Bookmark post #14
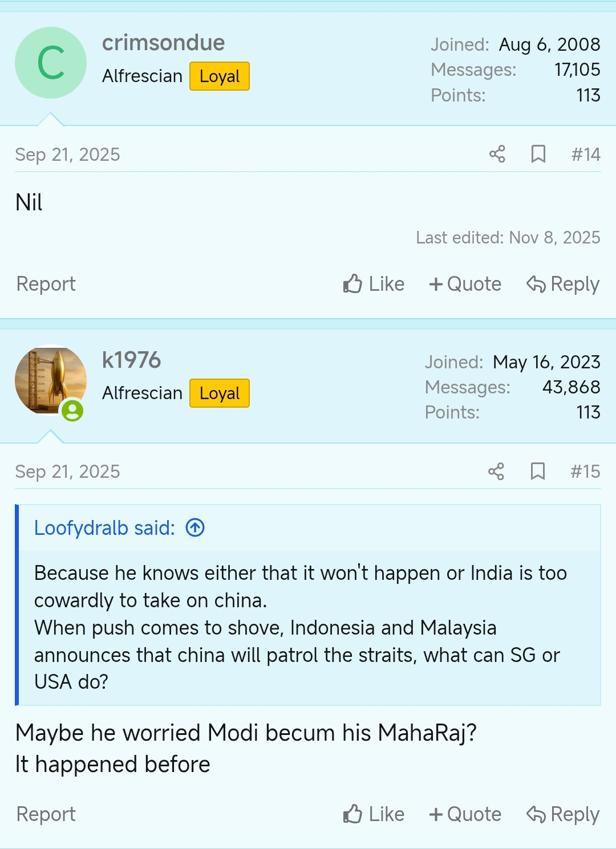 (x=538, y=154)
